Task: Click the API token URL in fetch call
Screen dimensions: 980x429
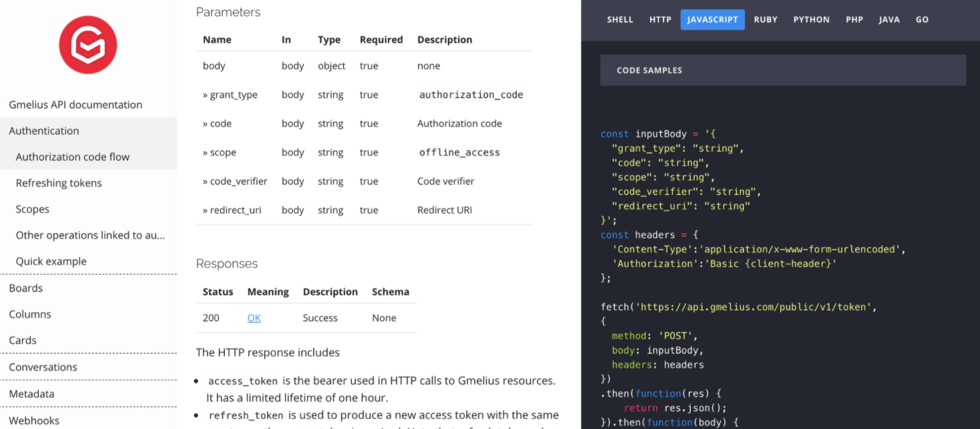Action: [756, 307]
